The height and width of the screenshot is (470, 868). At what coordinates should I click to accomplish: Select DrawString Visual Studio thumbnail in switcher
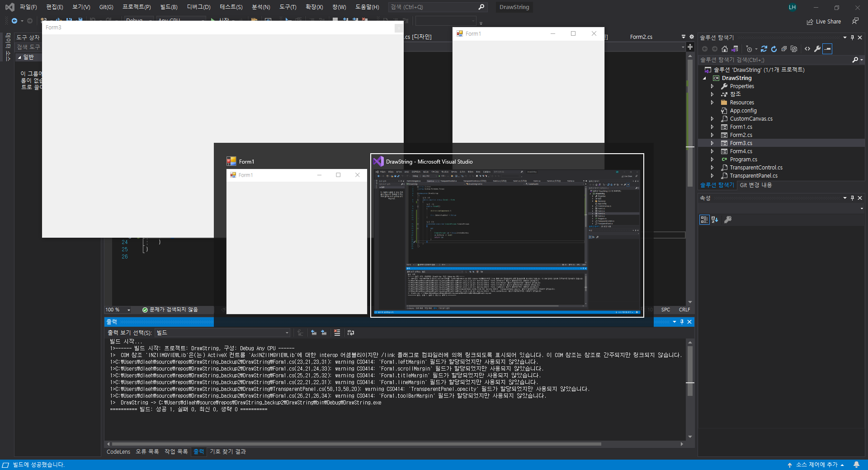click(507, 235)
